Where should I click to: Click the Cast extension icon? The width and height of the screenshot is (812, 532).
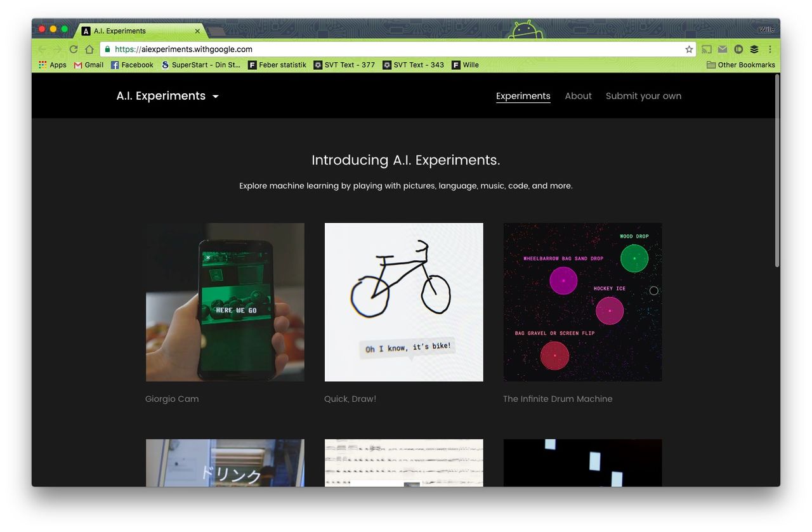click(707, 50)
